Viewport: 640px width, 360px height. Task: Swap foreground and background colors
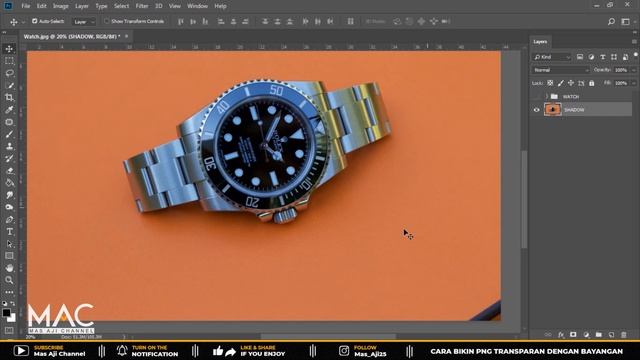point(13,304)
